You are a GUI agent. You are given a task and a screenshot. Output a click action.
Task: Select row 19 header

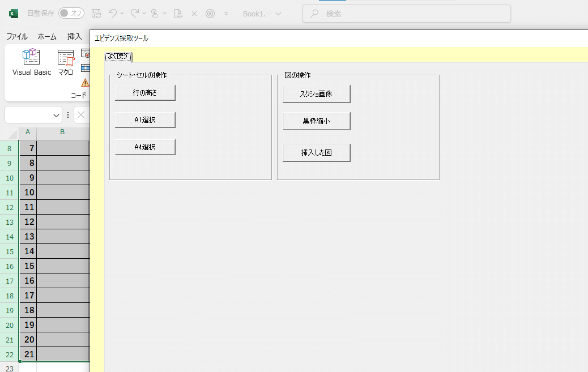coord(10,310)
